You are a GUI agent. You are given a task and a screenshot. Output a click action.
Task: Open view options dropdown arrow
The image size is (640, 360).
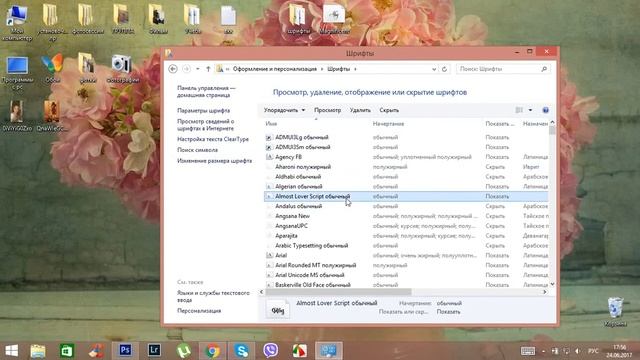pos(530,110)
